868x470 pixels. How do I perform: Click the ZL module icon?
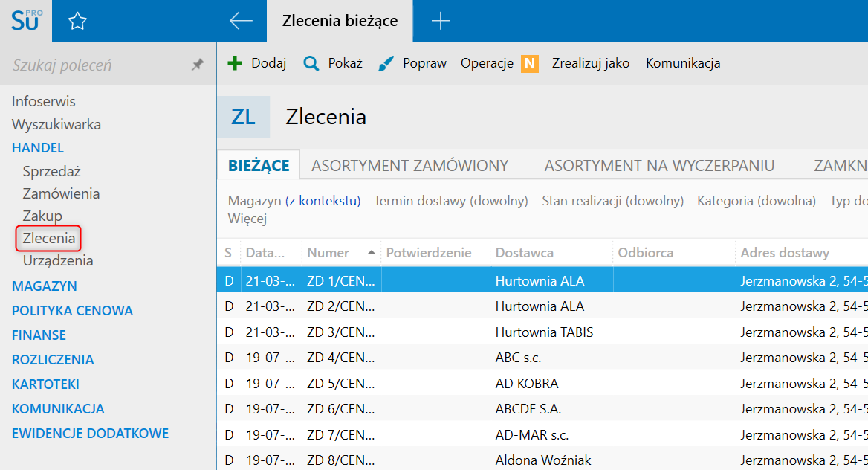tap(244, 117)
